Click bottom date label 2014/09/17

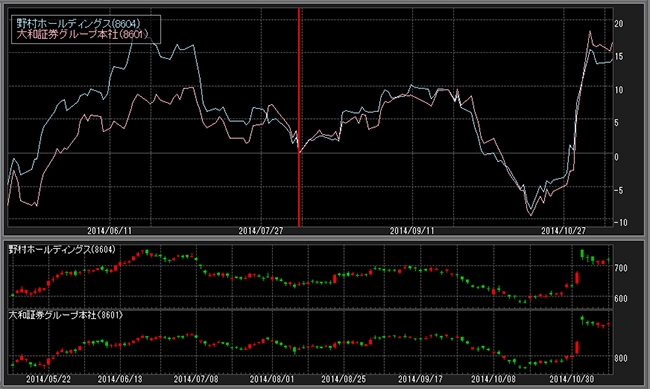(x=420, y=379)
